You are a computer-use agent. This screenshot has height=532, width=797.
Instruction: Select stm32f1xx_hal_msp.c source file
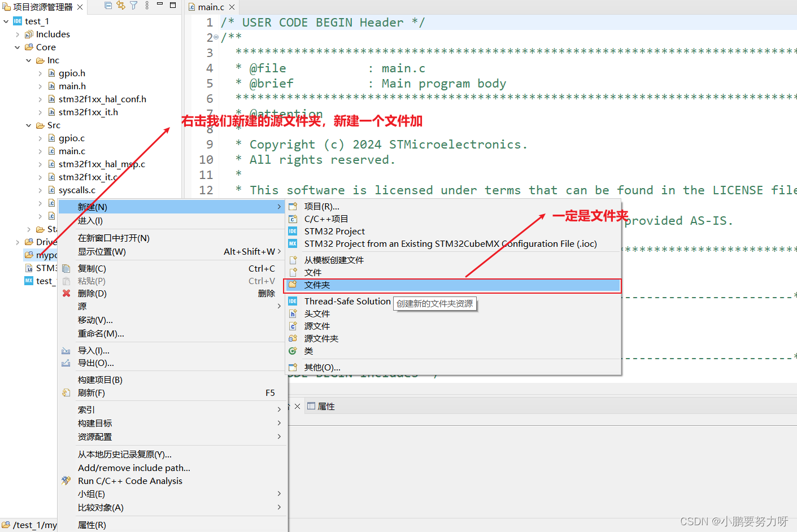(x=102, y=164)
